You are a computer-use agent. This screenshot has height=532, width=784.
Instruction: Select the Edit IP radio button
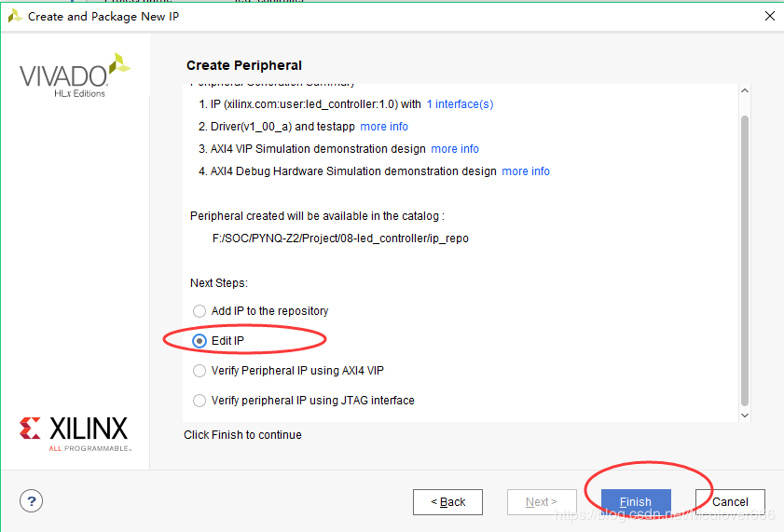tap(199, 341)
